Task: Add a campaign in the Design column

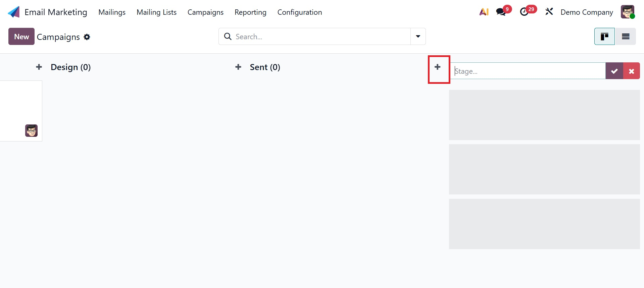Action: tap(39, 67)
